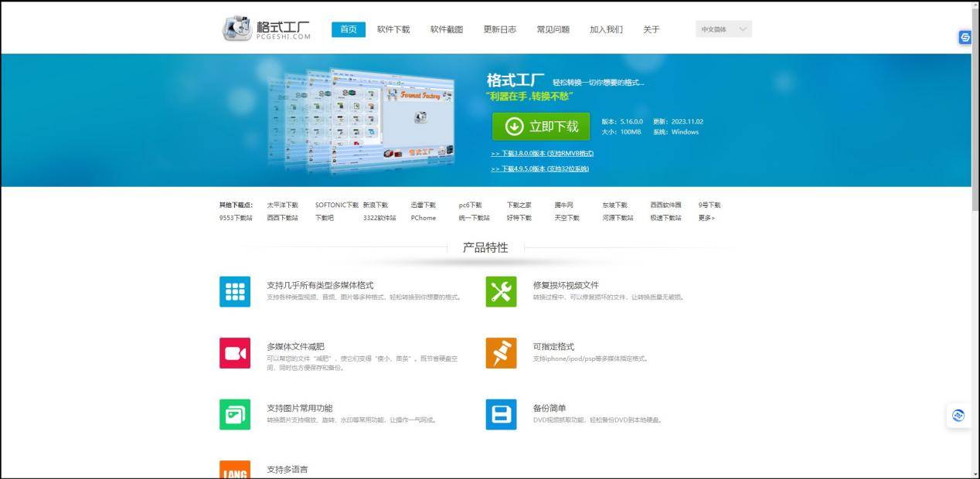Click the pc6下载 link

[x=470, y=205]
